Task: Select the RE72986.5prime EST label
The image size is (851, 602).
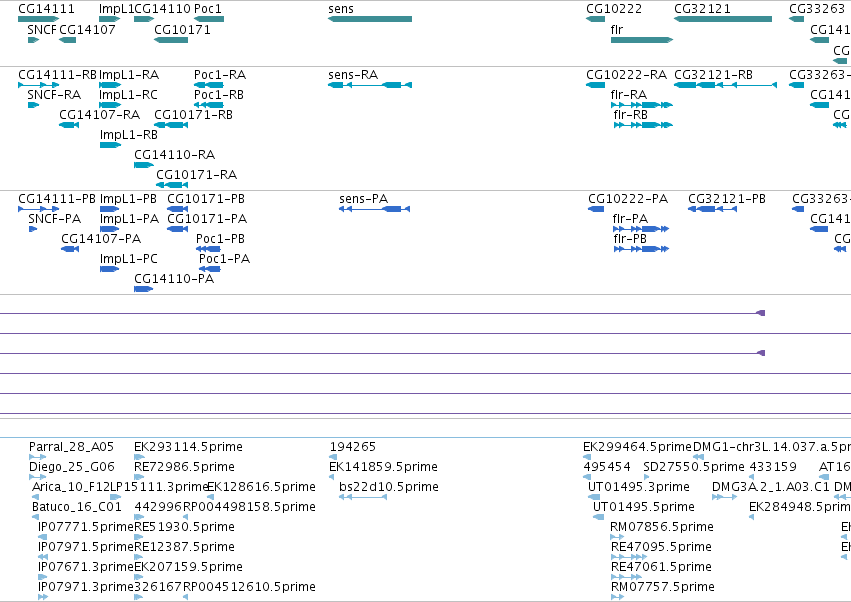Action: pyautogui.click(x=185, y=467)
